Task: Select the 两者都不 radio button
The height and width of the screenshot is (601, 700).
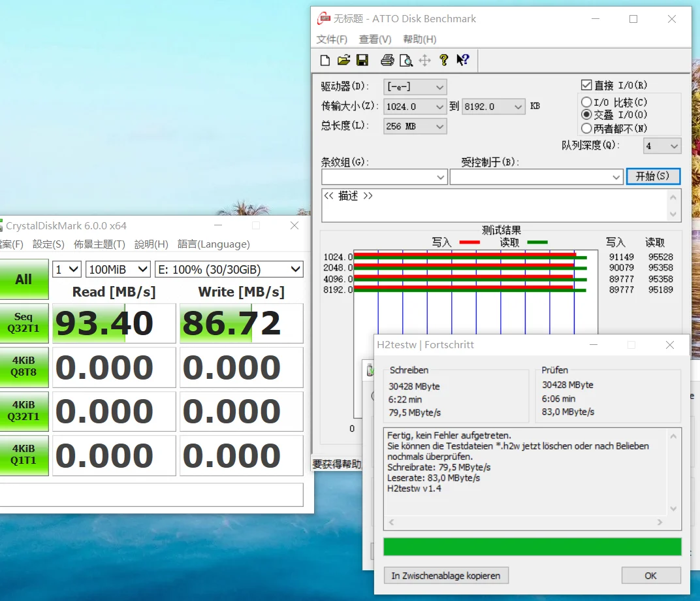Action: 586,128
